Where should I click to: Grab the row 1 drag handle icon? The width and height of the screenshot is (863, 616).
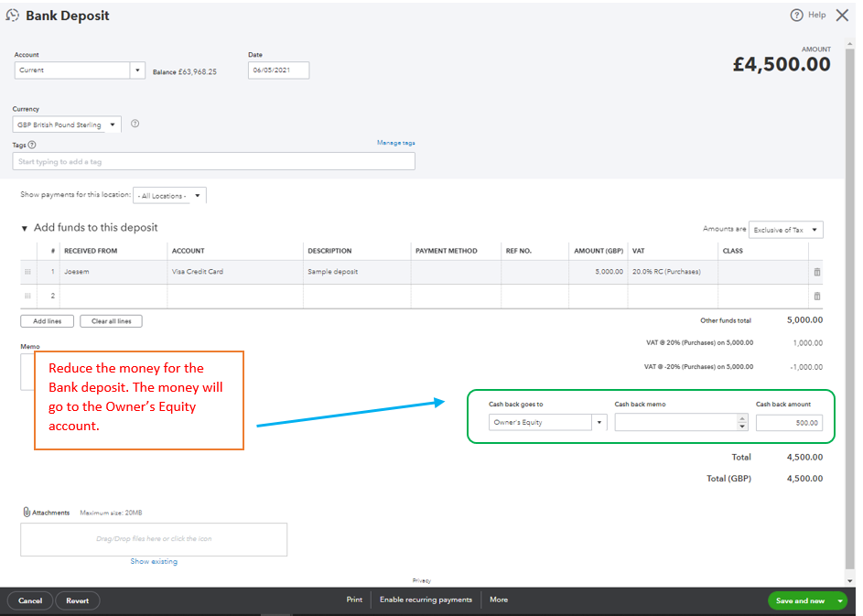[27, 272]
